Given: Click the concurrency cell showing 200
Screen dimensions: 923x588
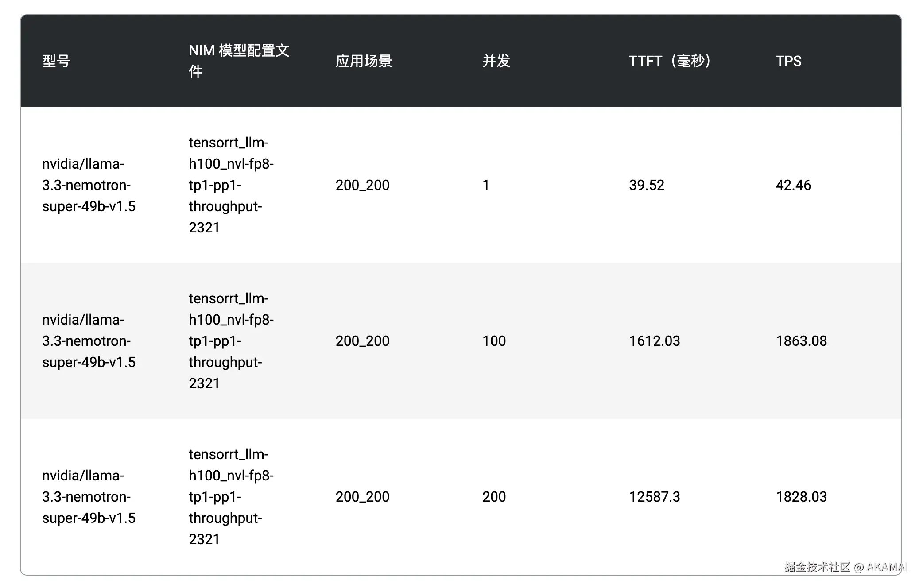Looking at the screenshot, I should coord(494,497).
